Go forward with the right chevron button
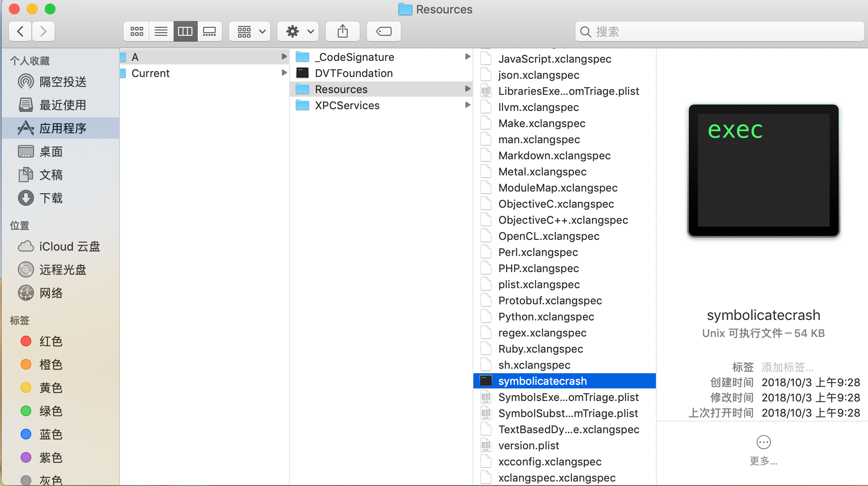The width and height of the screenshot is (868, 486). [x=43, y=31]
